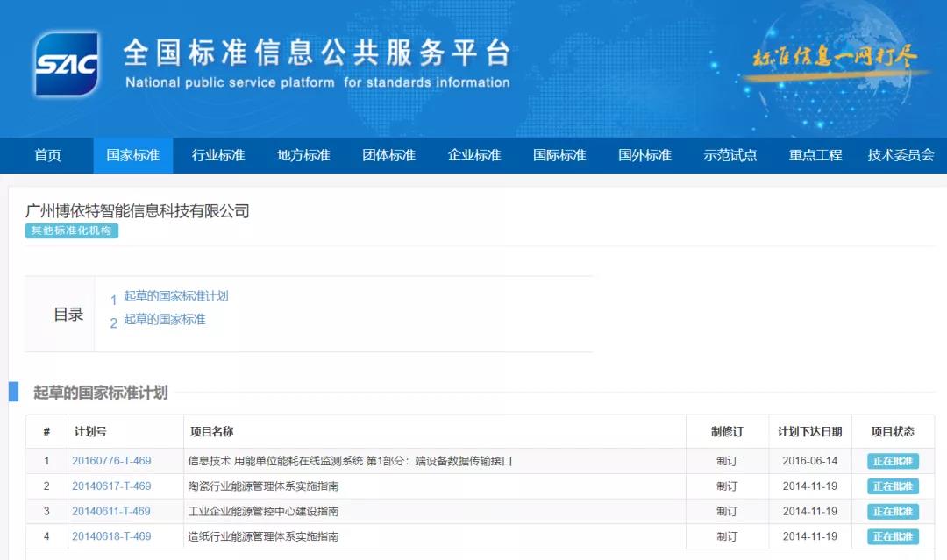The height and width of the screenshot is (560, 947).
Task: Click 正在批准 status badge for 造纸行业 row
Action: [x=893, y=536]
